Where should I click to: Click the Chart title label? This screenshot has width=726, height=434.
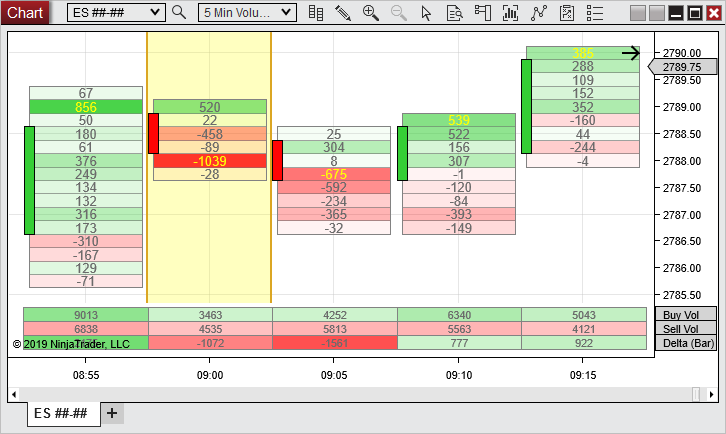[25, 12]
